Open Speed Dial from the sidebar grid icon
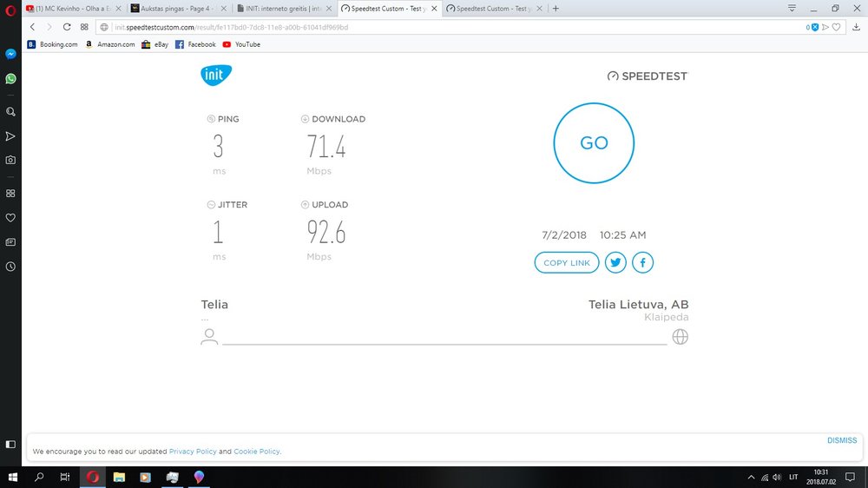Image resolution: width=868 pixels, height=488 pixels. click(x=10, y=193)
